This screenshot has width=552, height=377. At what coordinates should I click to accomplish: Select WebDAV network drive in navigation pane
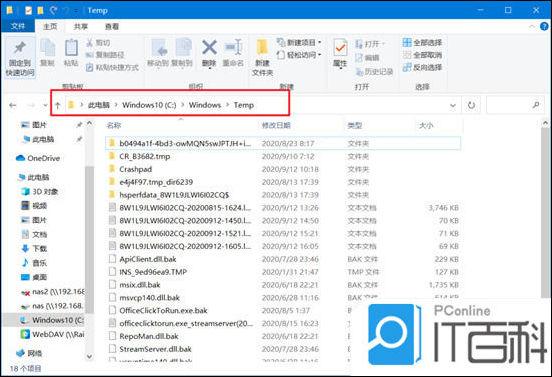point(52,334)
